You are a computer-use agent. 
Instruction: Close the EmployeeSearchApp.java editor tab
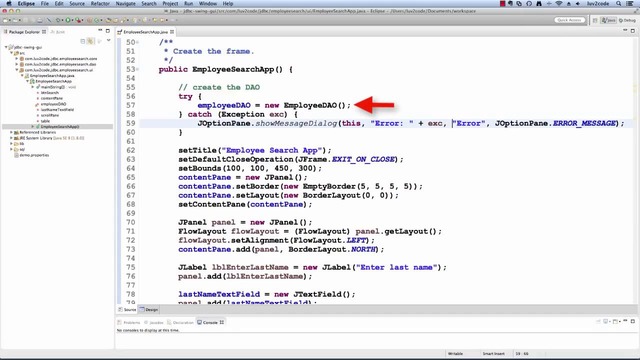point(172,31)
